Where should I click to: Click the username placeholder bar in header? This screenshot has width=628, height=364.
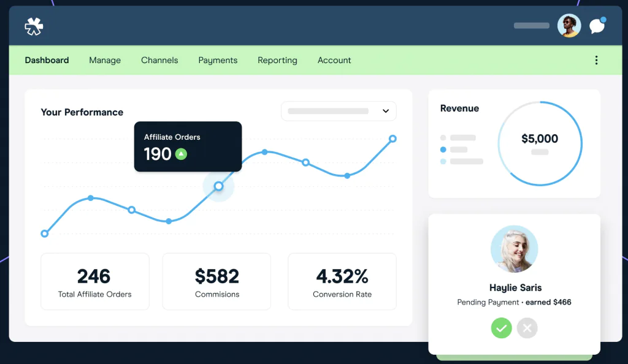click(x=532, y=26)
